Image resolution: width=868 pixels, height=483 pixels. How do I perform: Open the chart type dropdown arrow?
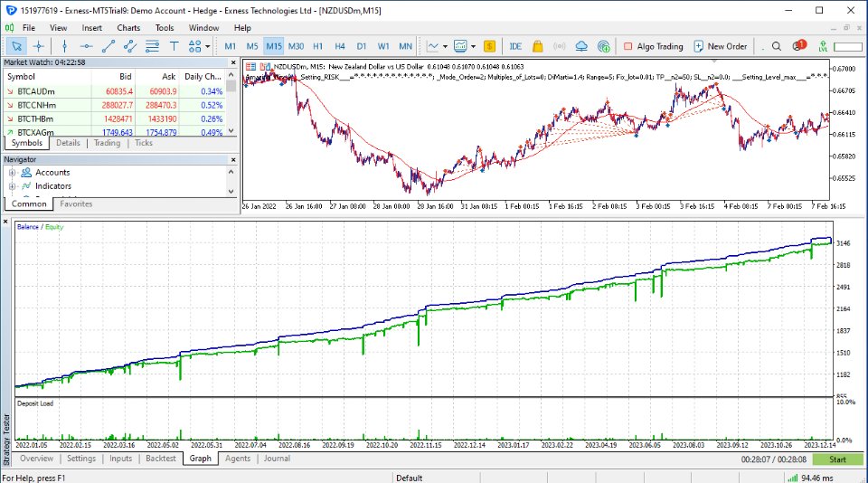point(445,46)
